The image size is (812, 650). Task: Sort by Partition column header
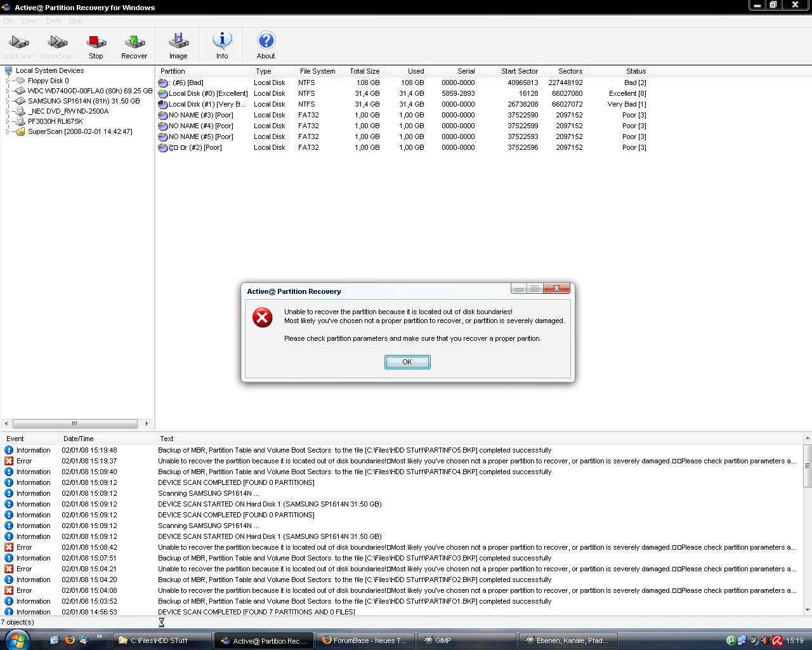[204, 71]
